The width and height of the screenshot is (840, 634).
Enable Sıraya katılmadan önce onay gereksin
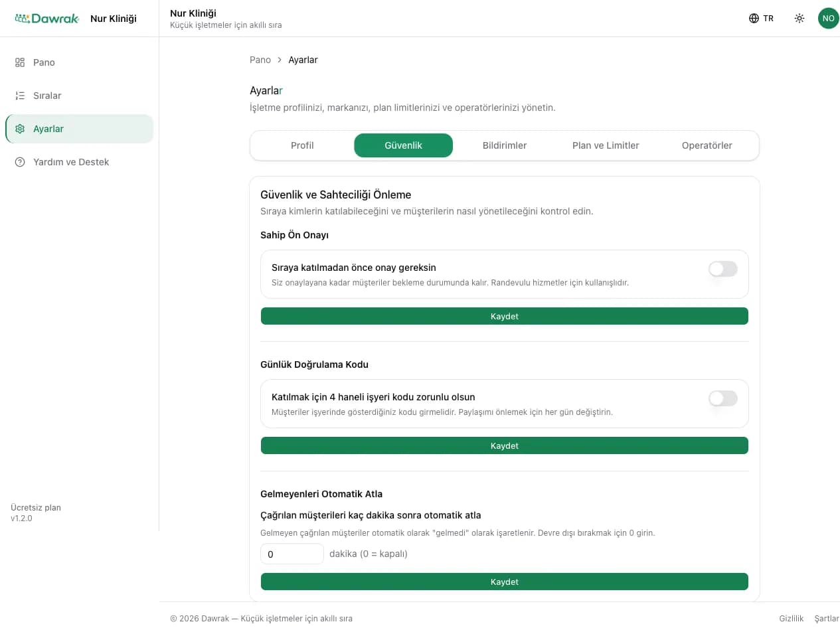(x=723, y=269)
